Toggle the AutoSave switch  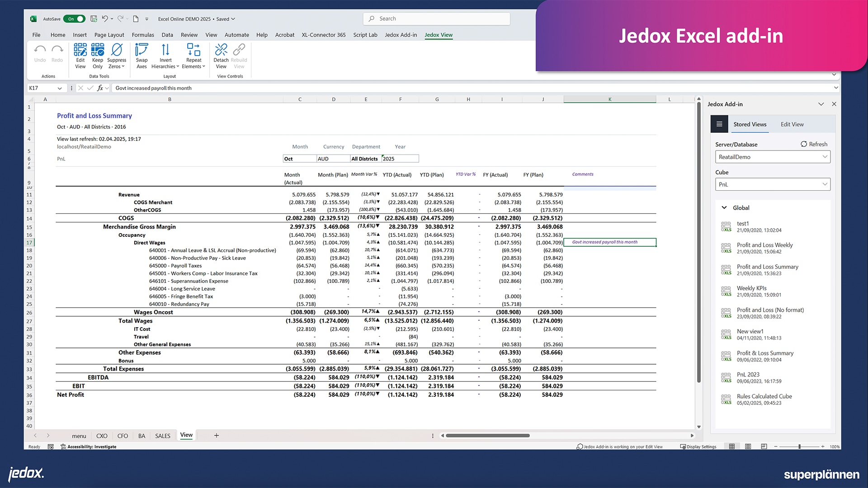[75, 19]
